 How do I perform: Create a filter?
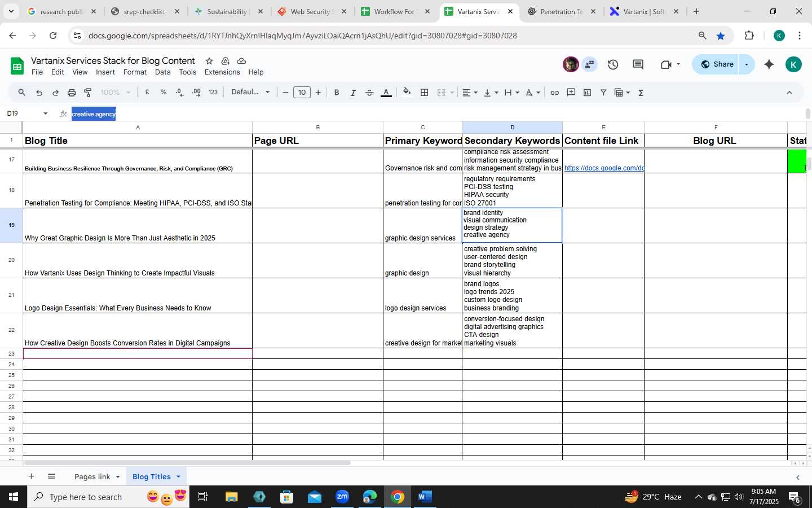tap(603, 93)
